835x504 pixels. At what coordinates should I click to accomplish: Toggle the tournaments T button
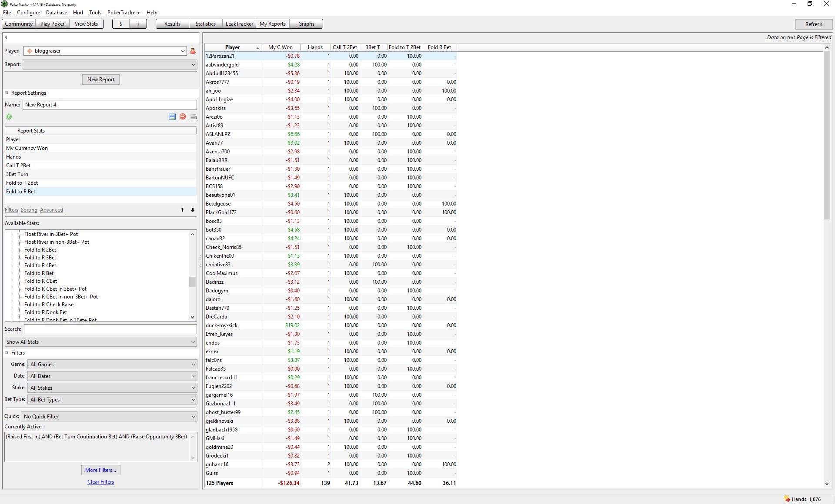pyautogui.click(x=138, y=24)
